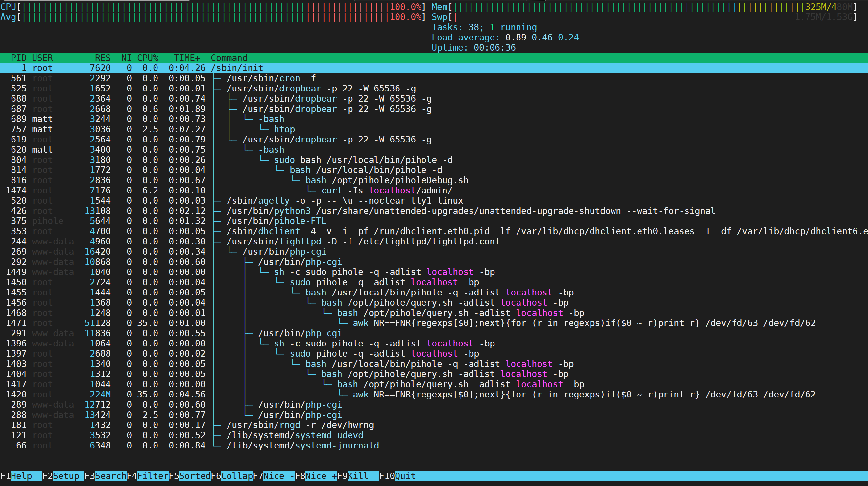Viewport: 868px width, 486px height.
Task: Raise nice value with the F8 Nice + key
Action: (316, 476)
